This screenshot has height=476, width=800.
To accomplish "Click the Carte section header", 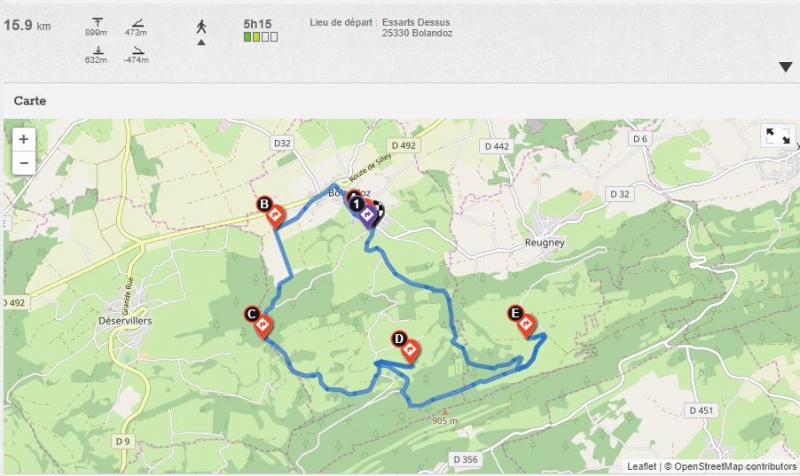I will click(x=30, y=101).
